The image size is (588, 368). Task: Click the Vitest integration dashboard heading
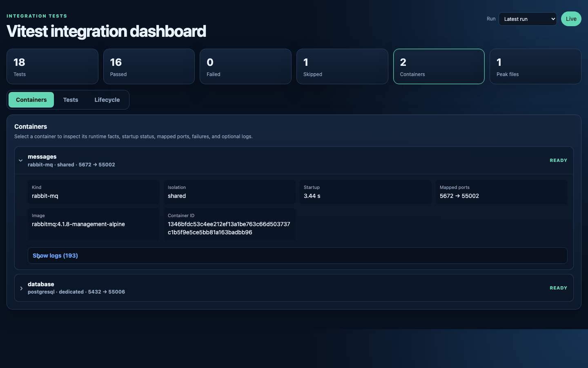(106, 31)
